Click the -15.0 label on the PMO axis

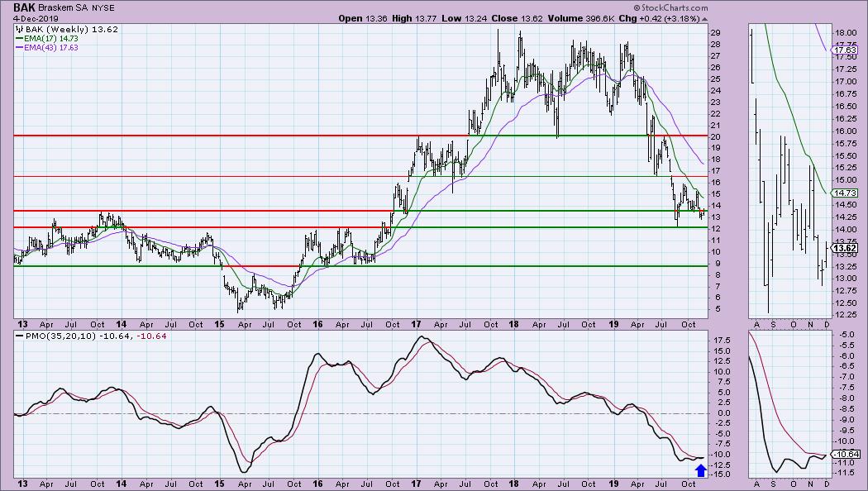coord(719,475)
